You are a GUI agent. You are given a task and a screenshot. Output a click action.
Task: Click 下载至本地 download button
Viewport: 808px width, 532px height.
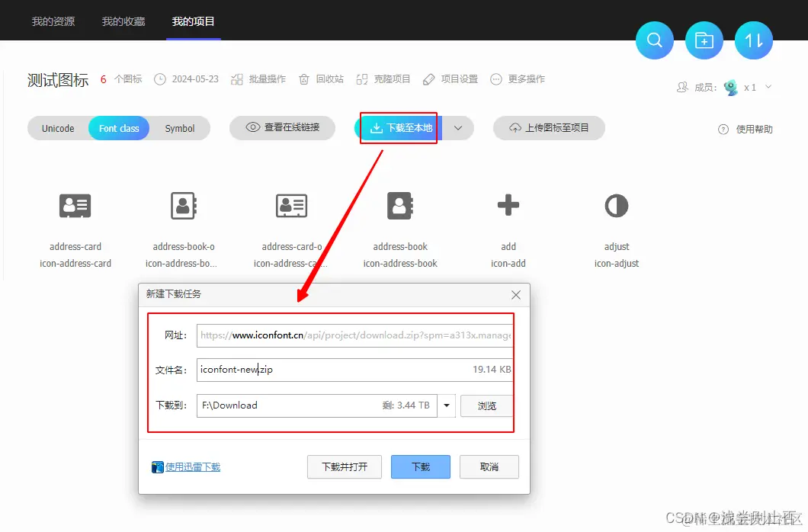coord(399,128)
